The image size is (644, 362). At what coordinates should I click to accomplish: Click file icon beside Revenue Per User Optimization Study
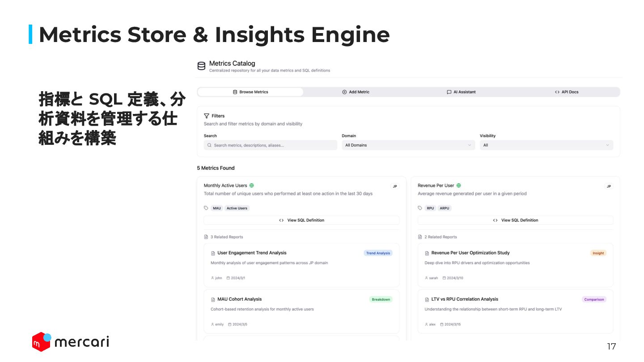click(427, 253)
